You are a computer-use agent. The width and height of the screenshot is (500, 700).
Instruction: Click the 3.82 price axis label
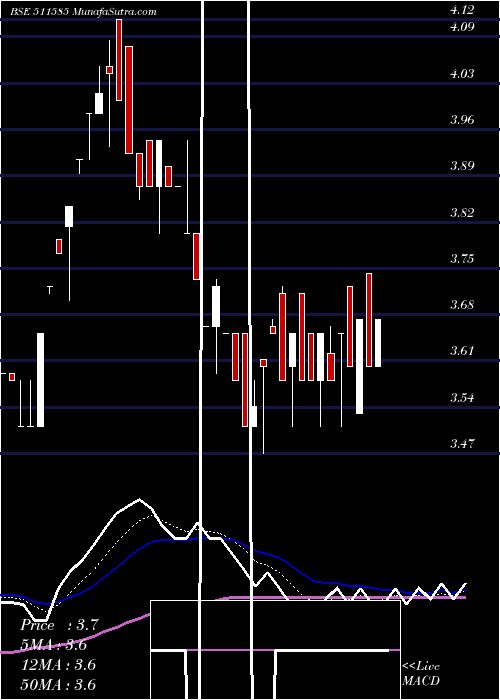tap(462, 212)
